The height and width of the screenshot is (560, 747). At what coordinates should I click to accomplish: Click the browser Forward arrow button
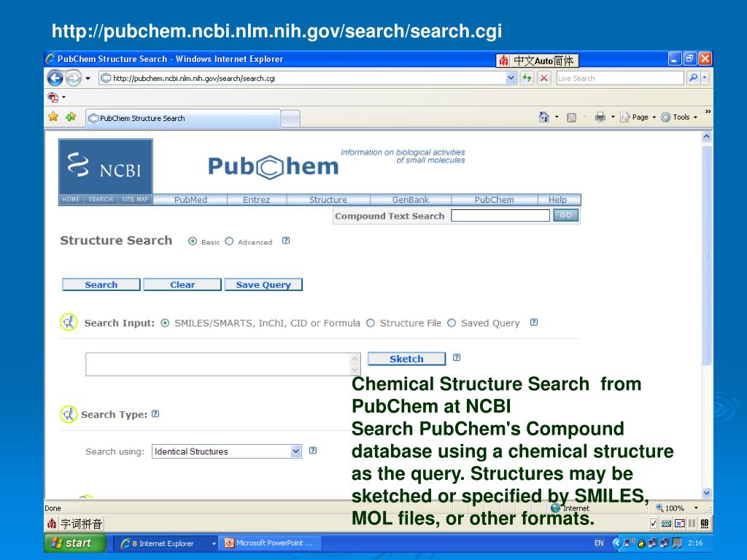coord(74,77)
